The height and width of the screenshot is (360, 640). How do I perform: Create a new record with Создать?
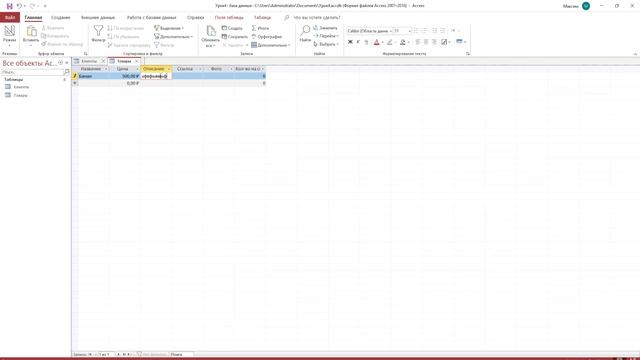pyautogui.click(x=232, y=28)
